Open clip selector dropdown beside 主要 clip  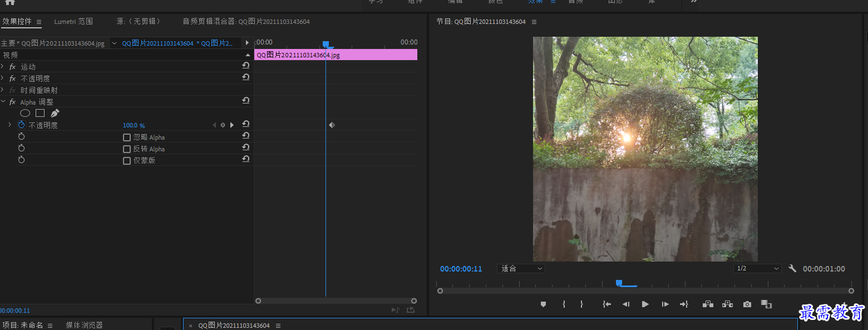click(114, 43)
